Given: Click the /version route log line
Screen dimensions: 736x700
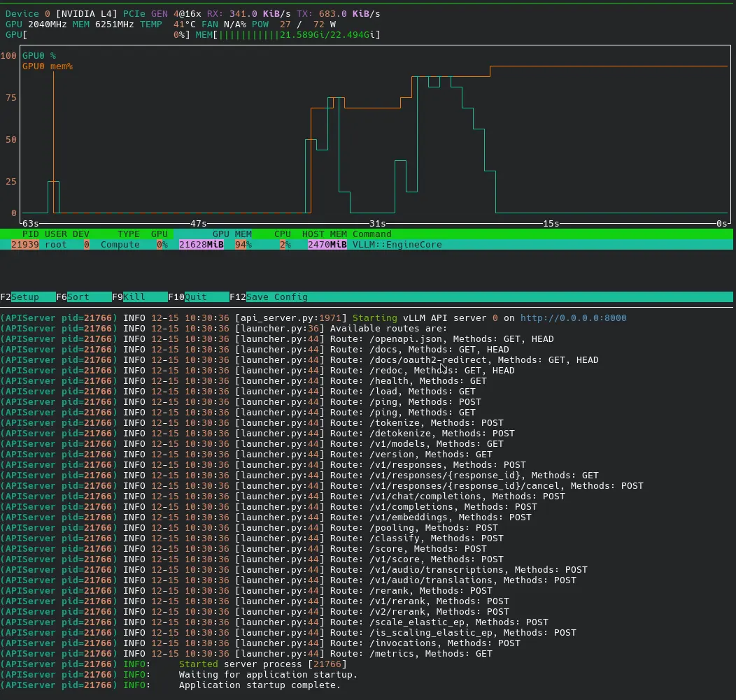Looking at the screenshot, I should 246,454.
